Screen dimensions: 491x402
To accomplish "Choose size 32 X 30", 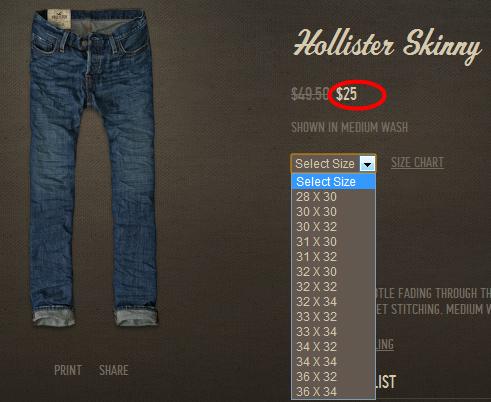I will [x=334, y=272].
